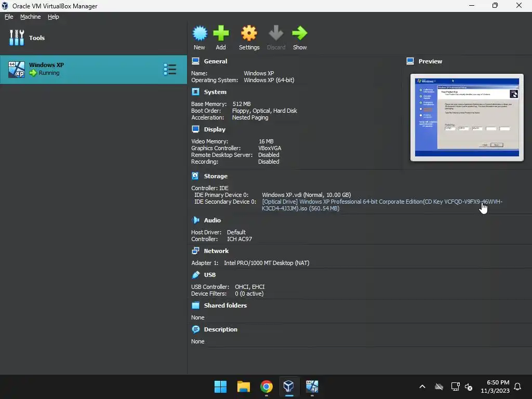The image size is (532, 399).
Task: Click the taskbar clock showing 6:50 PM
Action: point(495,387)
